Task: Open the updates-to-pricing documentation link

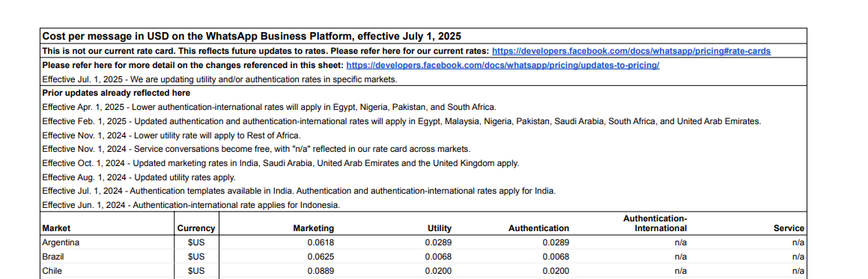Action: (503, 65)
